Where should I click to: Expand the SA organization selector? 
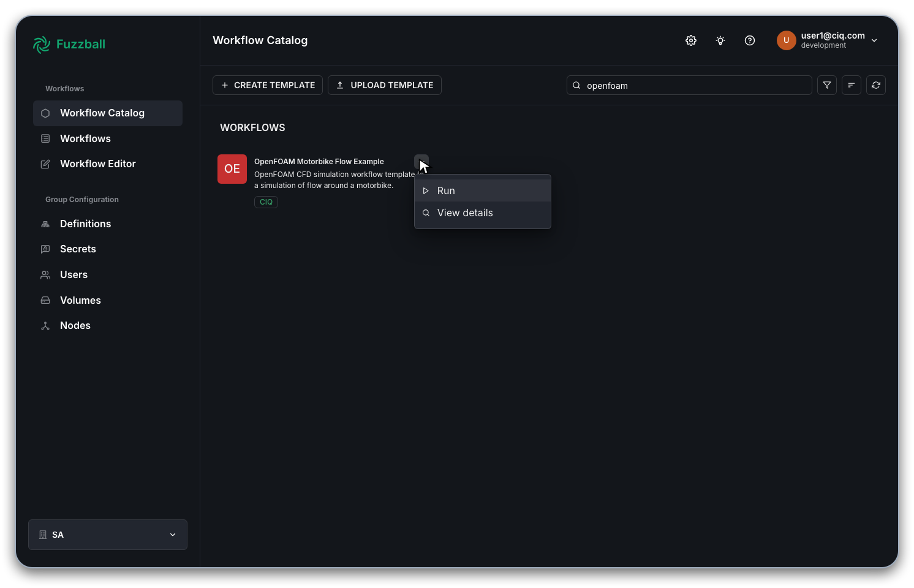[108, 535]
